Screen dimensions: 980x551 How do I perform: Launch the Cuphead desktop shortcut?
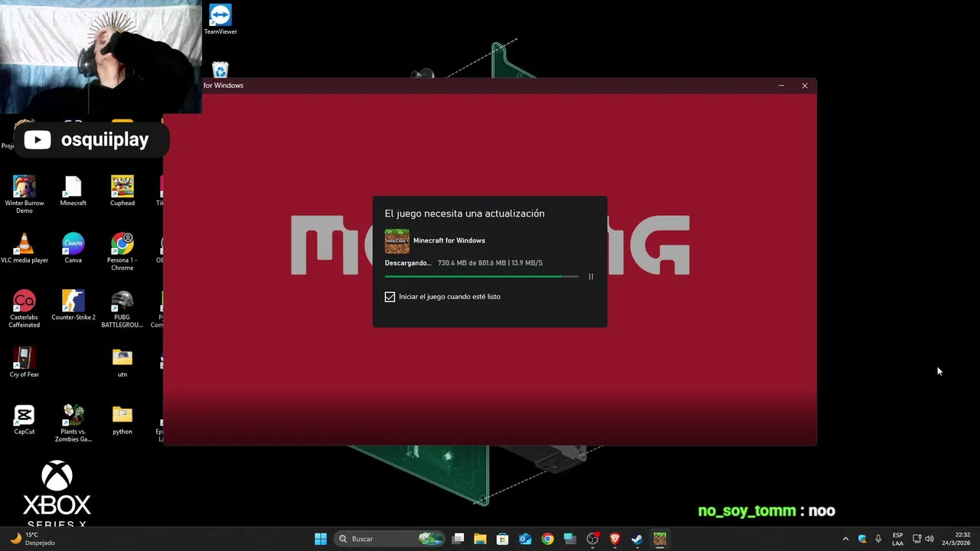point(122,191)
